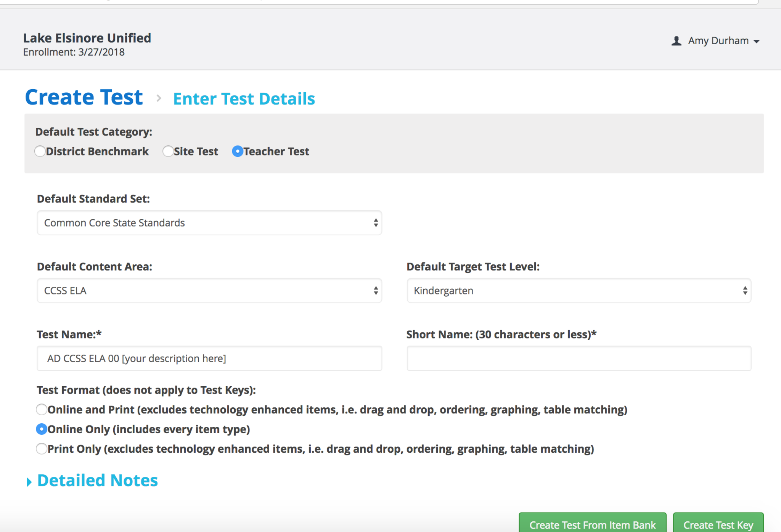Select Site Test category radio
Screen dimensions: 781x532
click(x=168, y=151)
